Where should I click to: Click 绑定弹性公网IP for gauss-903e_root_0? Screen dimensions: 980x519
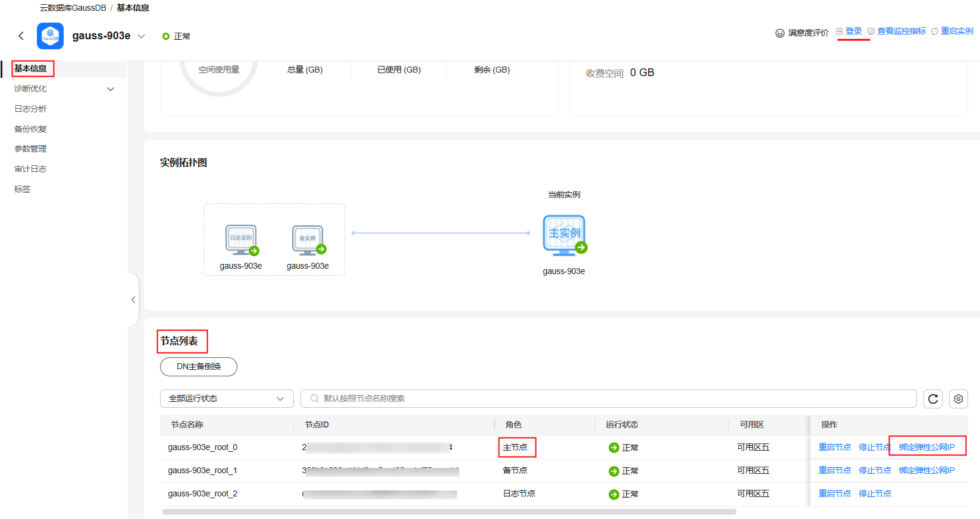(x=927, y=447)
